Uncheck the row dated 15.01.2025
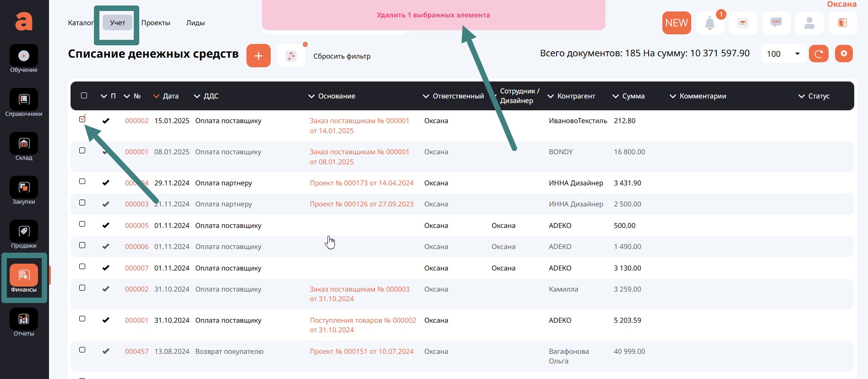This screenshot has width=868, height=379. 82,119
